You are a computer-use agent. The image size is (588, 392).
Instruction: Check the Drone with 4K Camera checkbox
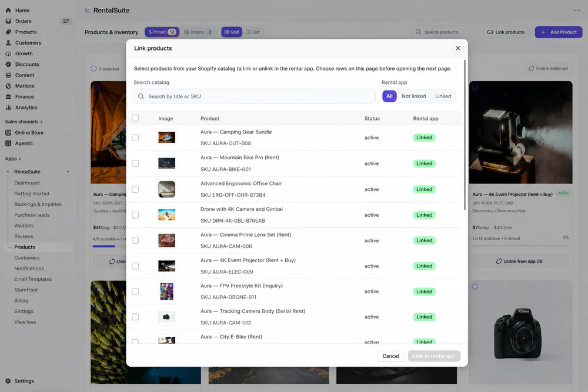point(135,215)
